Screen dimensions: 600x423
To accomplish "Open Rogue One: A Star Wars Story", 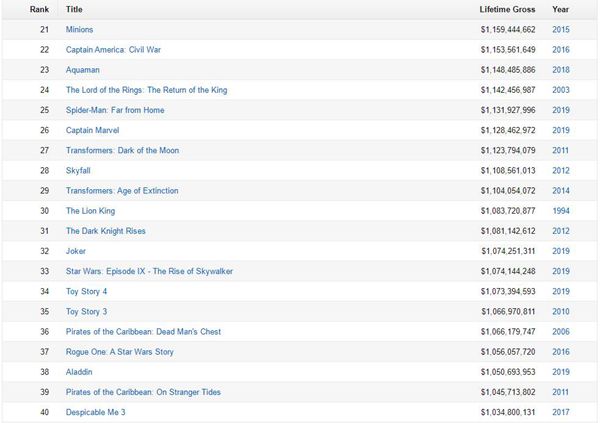I will click(x=120, y=352).
